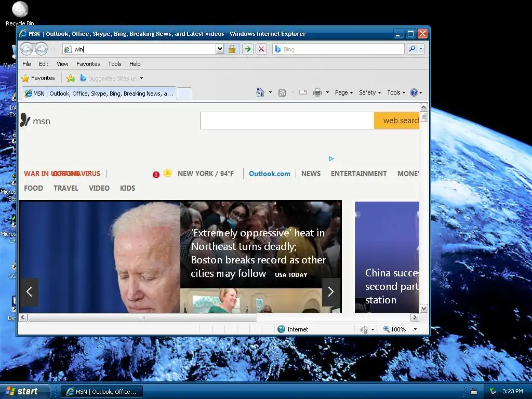The height and width of the screenshot is (399, 532).
Task: Open the Tools menu in menu bar
Action: (x=115, y=64)
